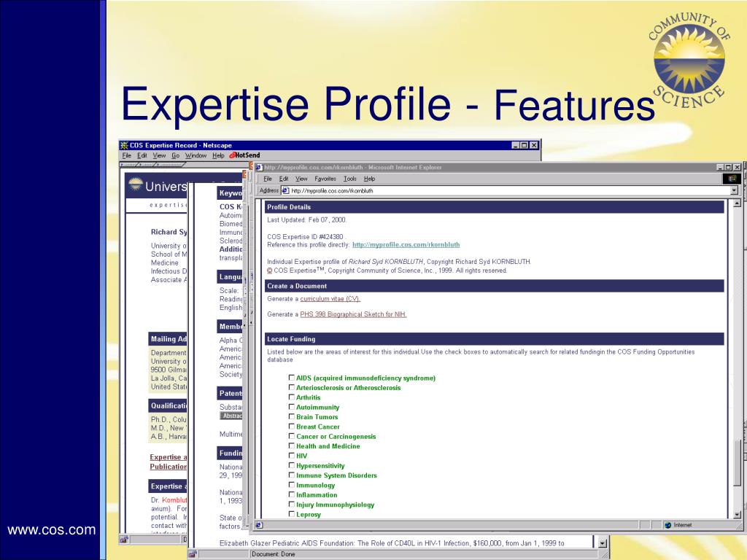747x560 pixels.
Task: Open the Help menu in Internet Explorer
Action: [x=369, y=179]
